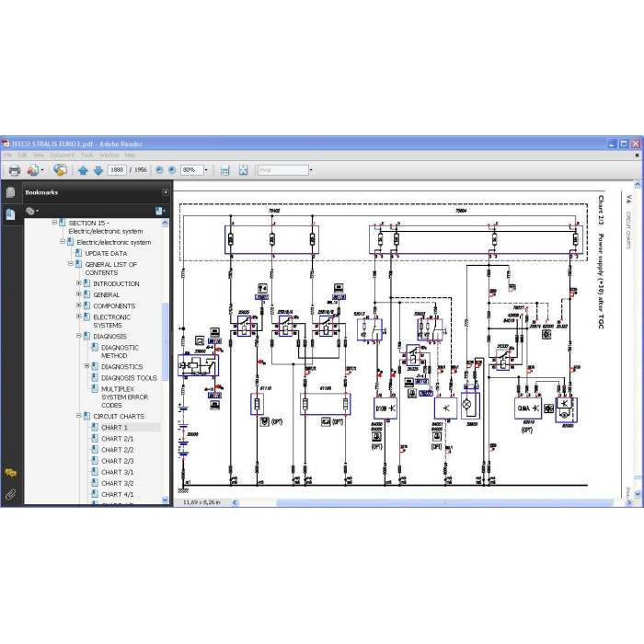
Task: Collapse the Electric/electronic system child node
Action: click(x=63, y=241)
